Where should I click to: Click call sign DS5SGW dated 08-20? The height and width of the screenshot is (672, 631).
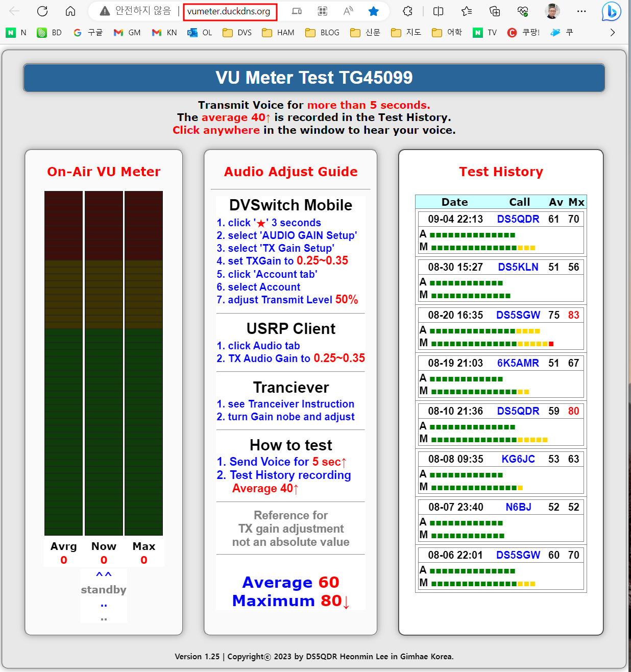pos(518,315)
